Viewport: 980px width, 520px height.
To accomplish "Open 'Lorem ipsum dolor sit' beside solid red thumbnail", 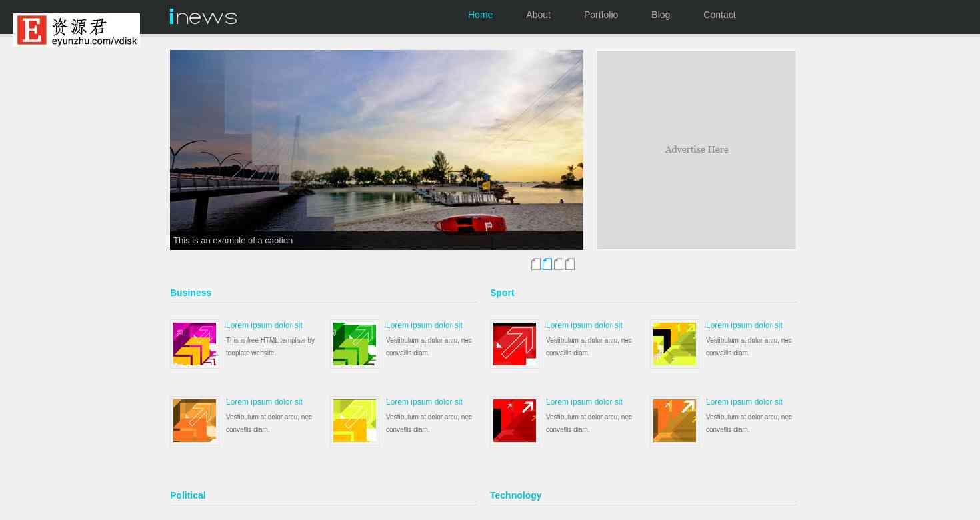I will (x=584, y=325).
